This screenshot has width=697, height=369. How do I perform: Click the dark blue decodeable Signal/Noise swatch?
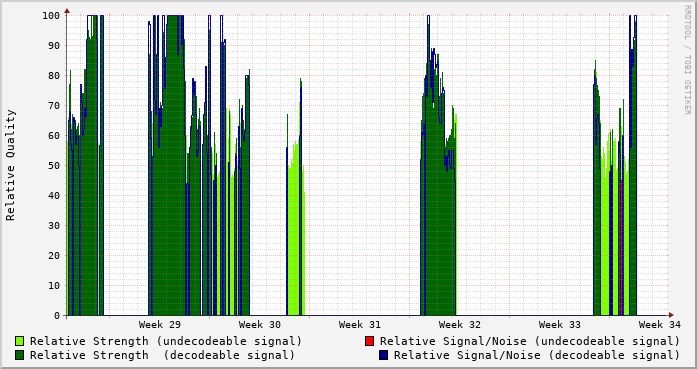pyautogui.click(x=384, y=355)
